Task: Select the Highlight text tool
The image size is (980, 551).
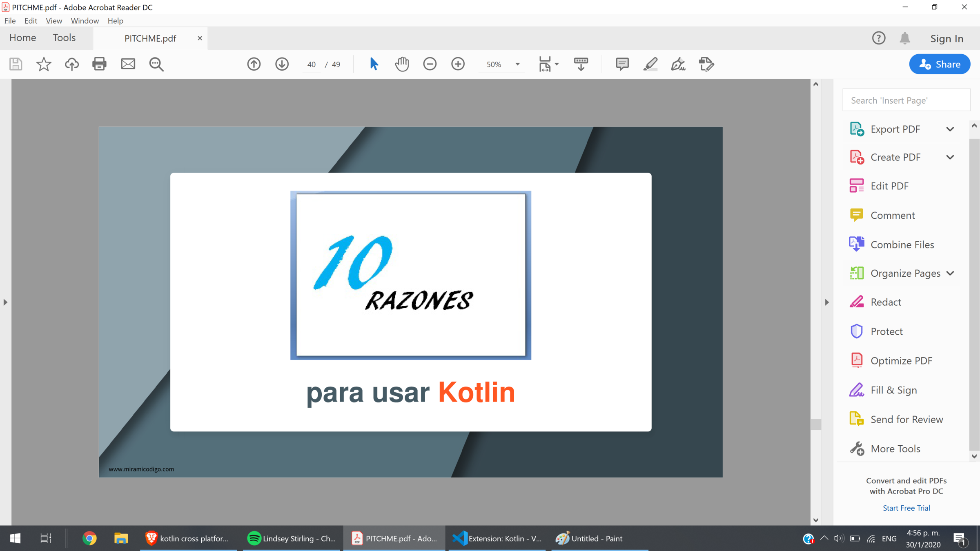Action: (650, 64)
